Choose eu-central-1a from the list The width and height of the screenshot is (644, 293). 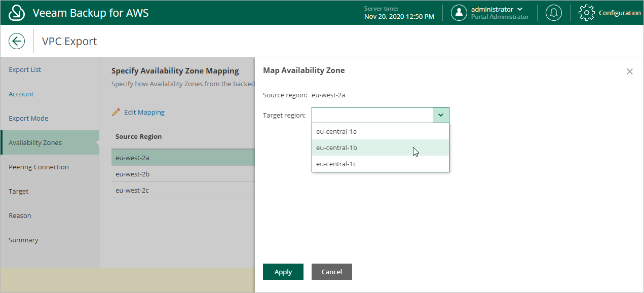(381, 131)
